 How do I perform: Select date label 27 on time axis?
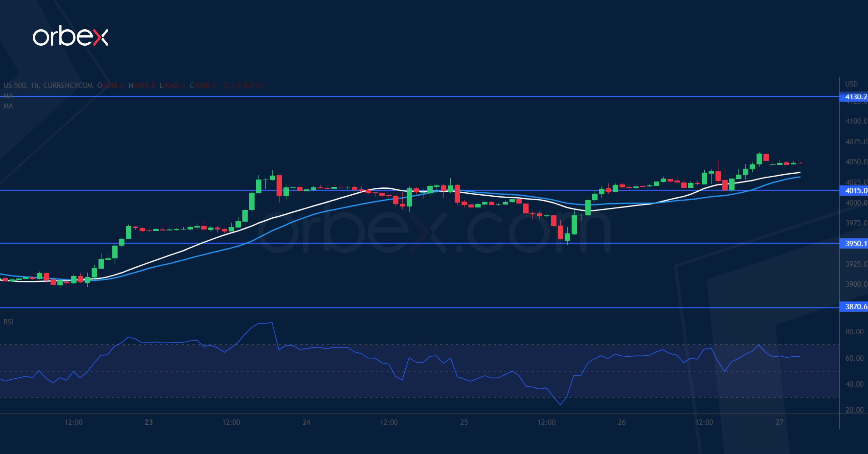click(779, 422)
